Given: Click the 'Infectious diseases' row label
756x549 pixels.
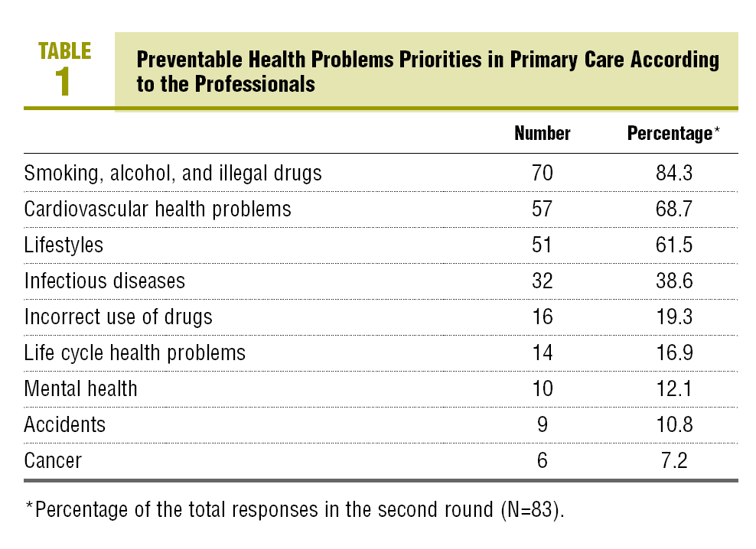Looking at the screenshot, I should click(105, 281).
